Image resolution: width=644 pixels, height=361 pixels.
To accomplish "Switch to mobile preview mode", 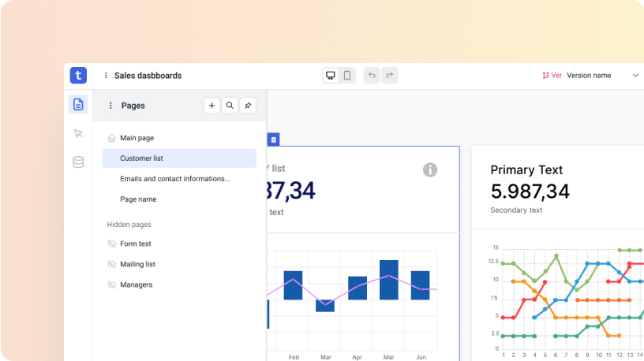I will coord(347,76).
